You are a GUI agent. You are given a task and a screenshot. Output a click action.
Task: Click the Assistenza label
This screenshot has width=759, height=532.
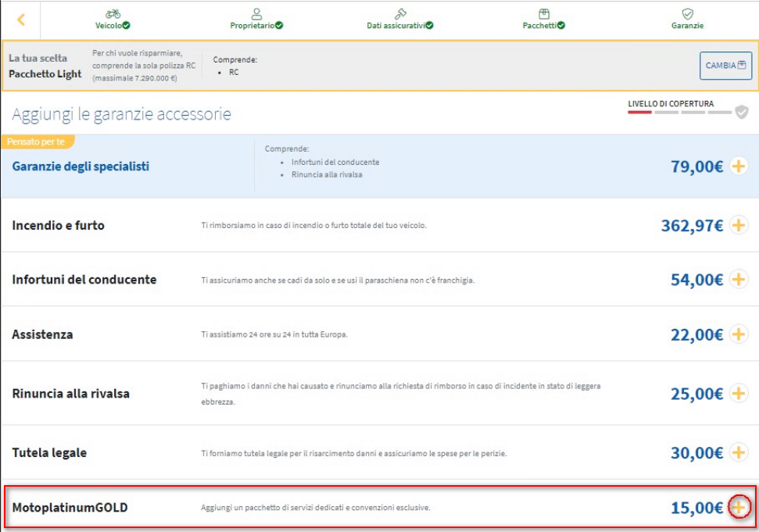(x=42, y=334)
